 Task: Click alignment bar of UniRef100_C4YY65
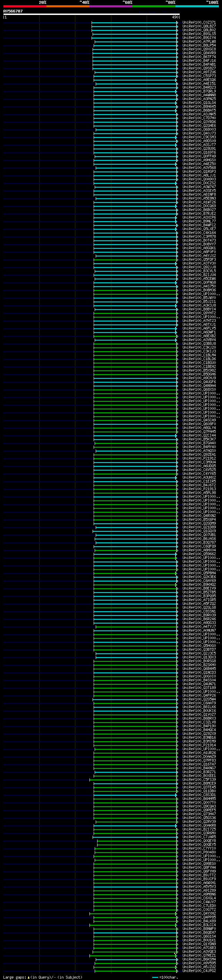(x=136, y=473)
